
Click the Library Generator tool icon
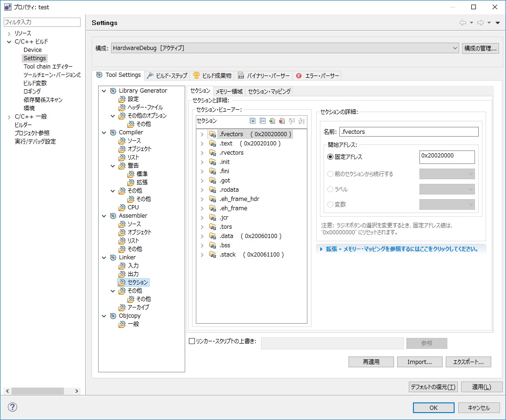(x=113, y=91)
